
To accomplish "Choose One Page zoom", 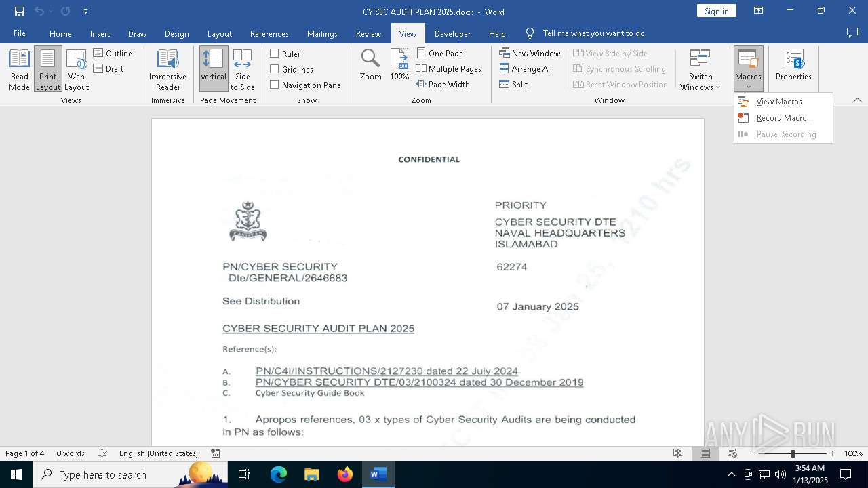I will (440, 53).
